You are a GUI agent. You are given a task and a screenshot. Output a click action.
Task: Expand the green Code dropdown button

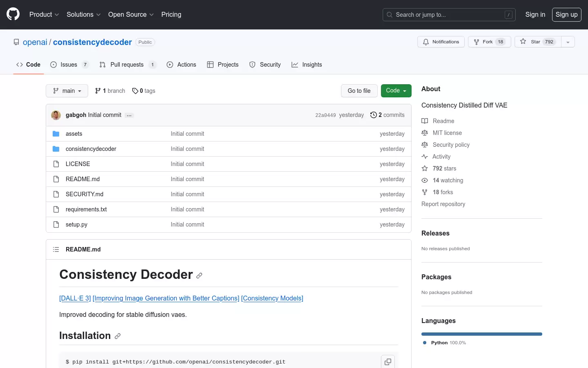point(396,91)
